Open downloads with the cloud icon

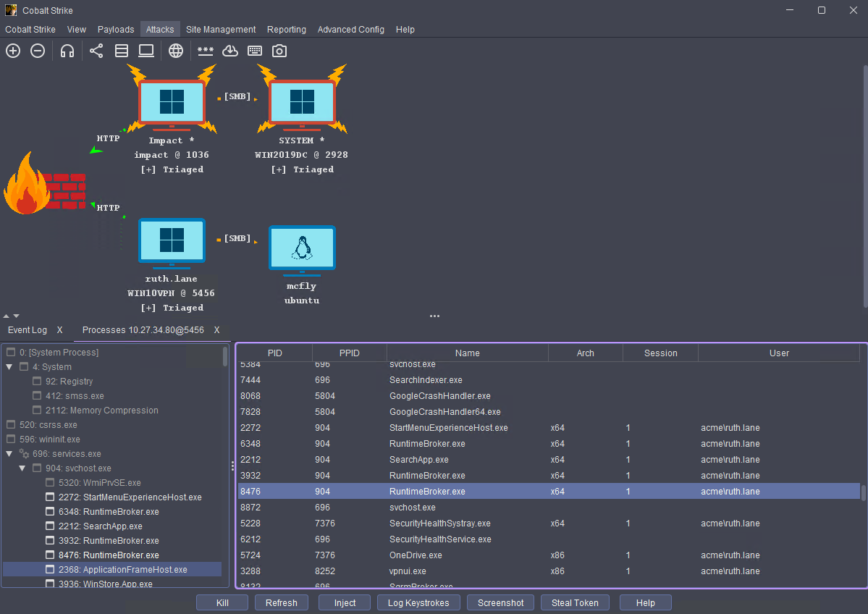pos(229,51)
